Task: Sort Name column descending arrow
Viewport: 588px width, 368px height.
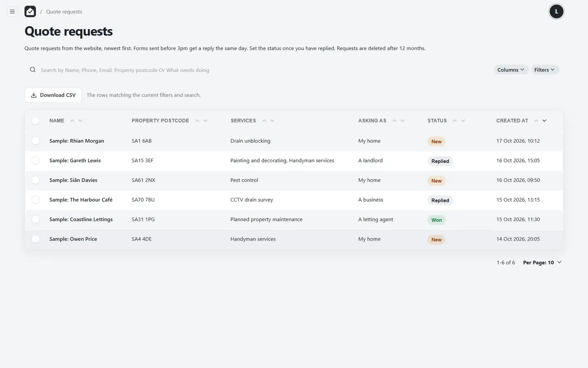Action: click(80, 121)
